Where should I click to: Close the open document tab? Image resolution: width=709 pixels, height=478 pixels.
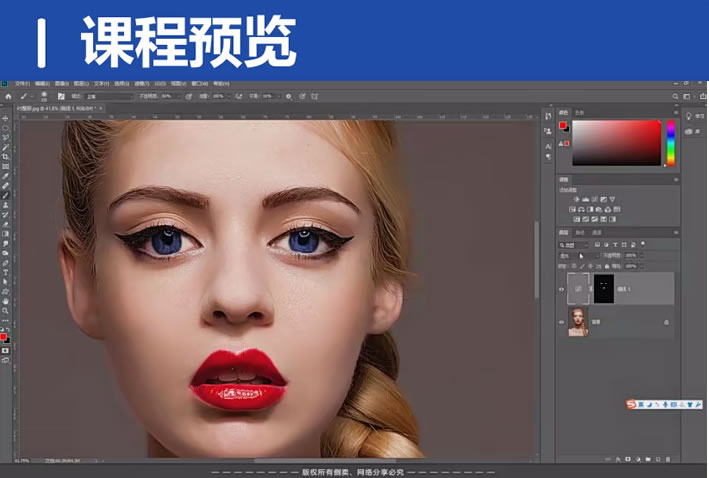click(x=101, y=108)
